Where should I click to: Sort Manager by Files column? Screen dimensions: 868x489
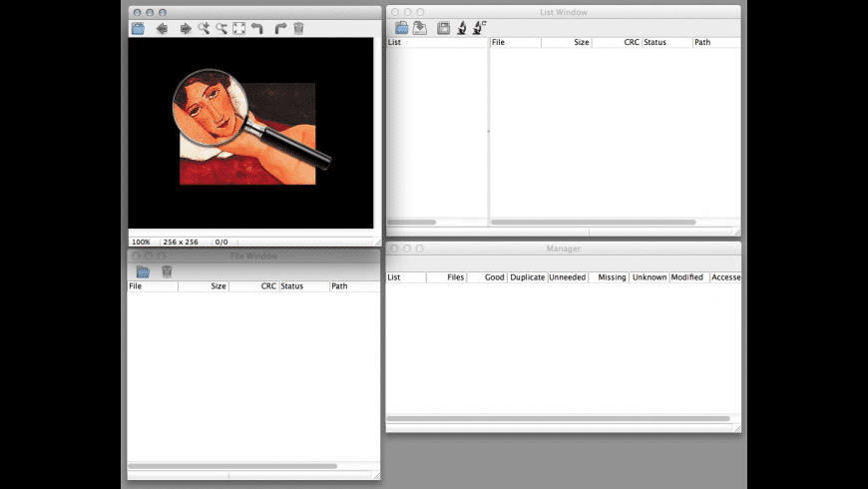[x=447, y=277]
